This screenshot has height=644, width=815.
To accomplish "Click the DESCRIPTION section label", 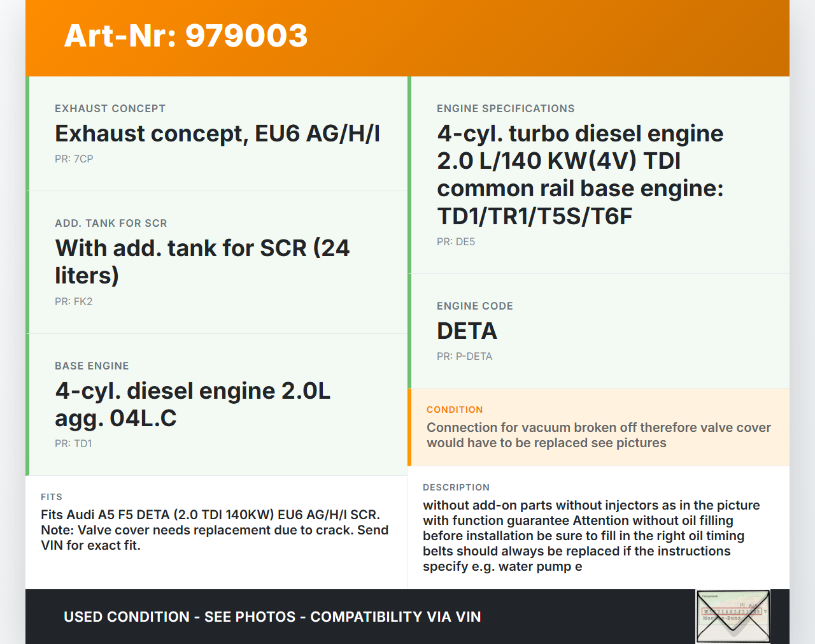I will click(x=456, y=487).
